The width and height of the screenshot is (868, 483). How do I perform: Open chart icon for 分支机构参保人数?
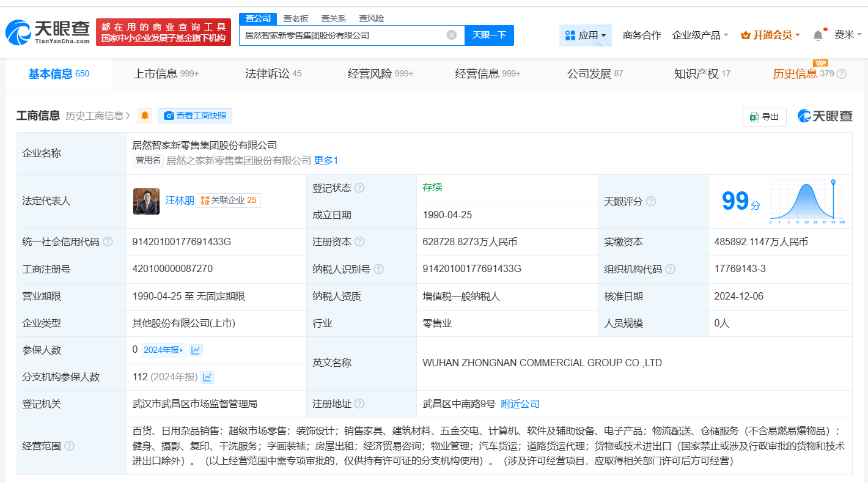(x=207, y=377)
